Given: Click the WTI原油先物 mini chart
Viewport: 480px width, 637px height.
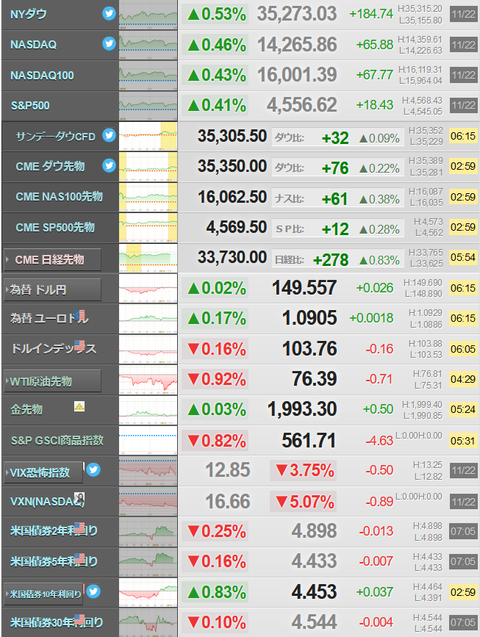Looking at the screenshot, I should pos(148,379).
